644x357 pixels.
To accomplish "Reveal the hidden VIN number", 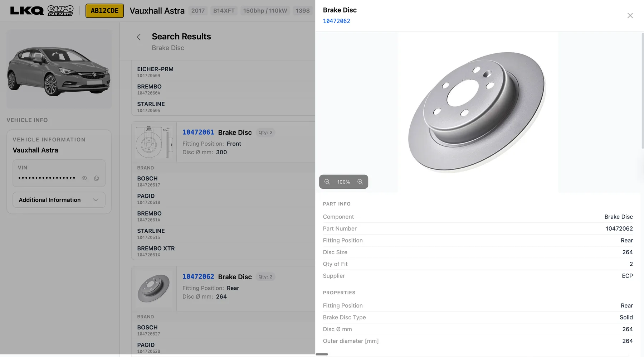I will [x=84, y=178].
